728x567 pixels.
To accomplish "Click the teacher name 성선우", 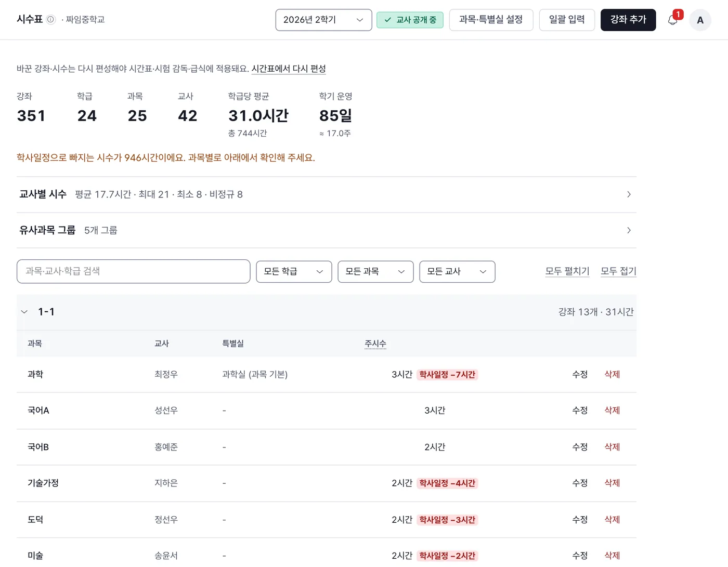I will click(x=166, y=411).
